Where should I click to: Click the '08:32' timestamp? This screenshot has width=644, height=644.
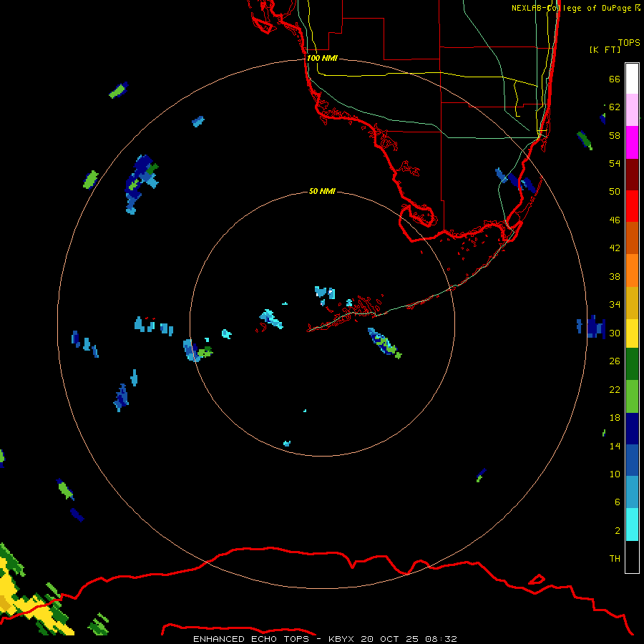click(x=441, y=639)
